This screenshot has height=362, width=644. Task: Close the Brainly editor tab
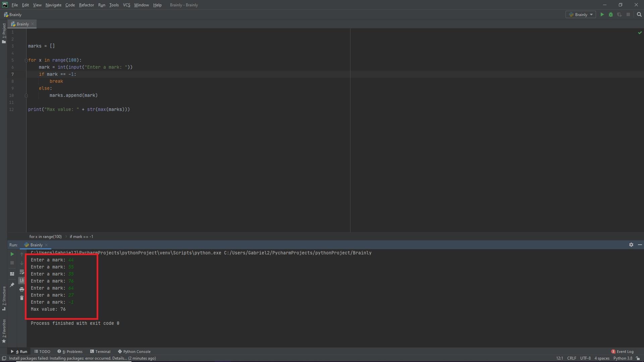(x=33, y=24)
